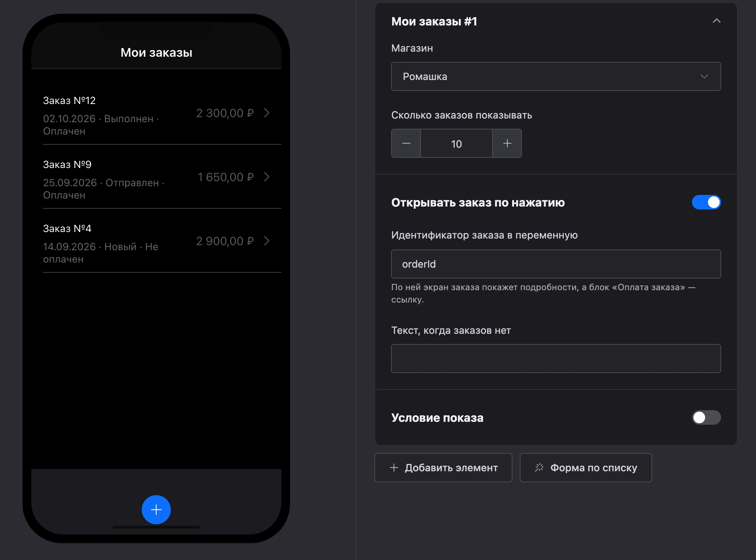Click the Добавить элемент button

443,468
